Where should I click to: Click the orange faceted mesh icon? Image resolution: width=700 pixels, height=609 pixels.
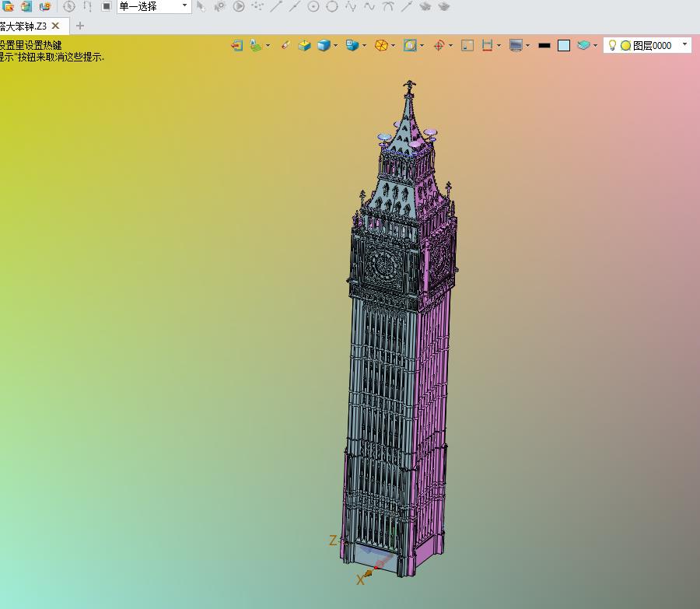(x=381, y=45)
